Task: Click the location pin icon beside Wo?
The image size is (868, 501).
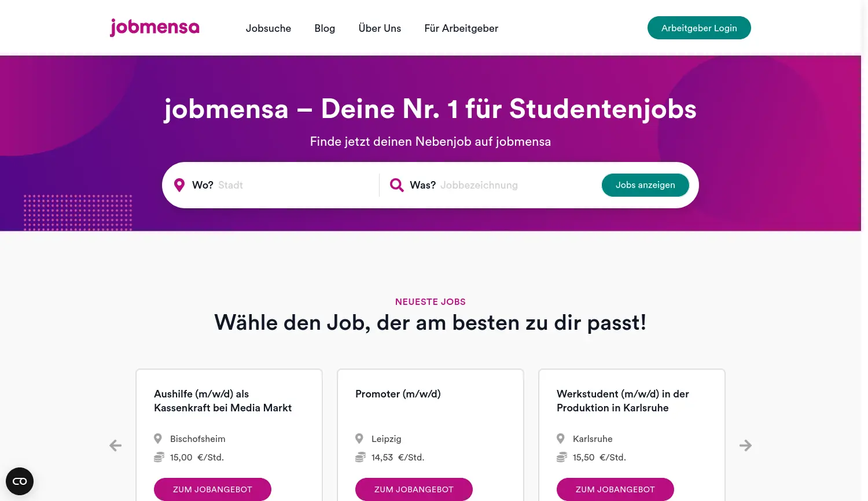Action: click(179, 185)
